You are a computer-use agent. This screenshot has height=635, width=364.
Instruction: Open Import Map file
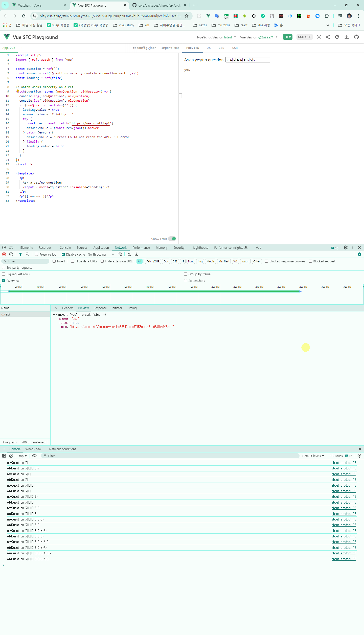(170, 48)
